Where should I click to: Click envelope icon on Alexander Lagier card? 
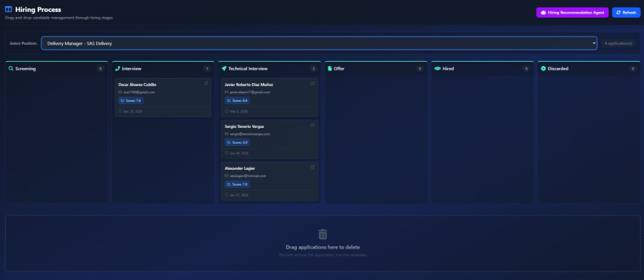click(x=226, y=176)
